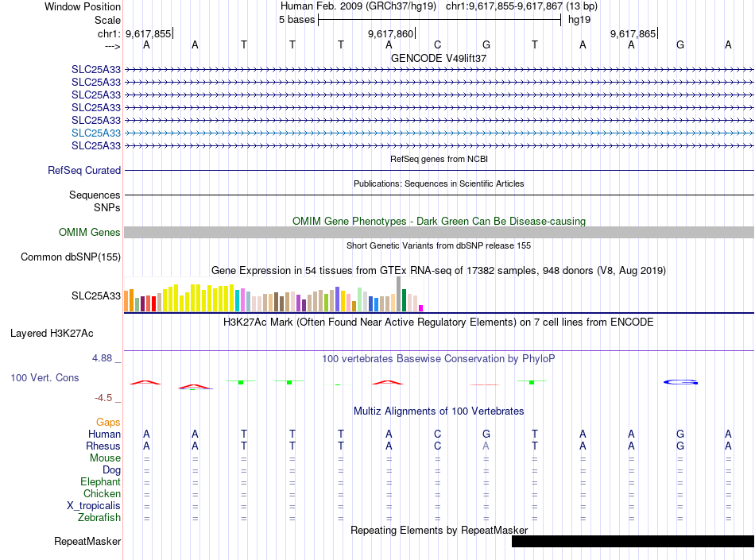The width and height of the screenshot is (755, 560).
Task: Click the gray OMIM Genes bar
Action: click(439, 233)
